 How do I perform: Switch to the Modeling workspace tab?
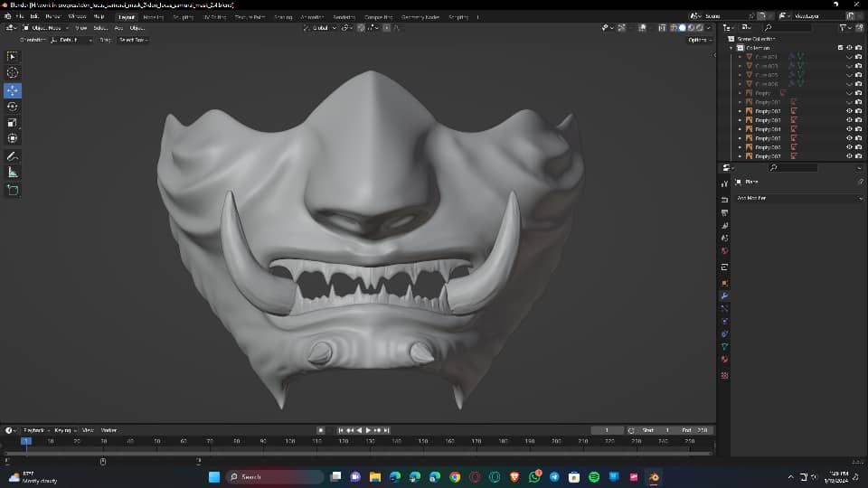(x=154, y=17)
